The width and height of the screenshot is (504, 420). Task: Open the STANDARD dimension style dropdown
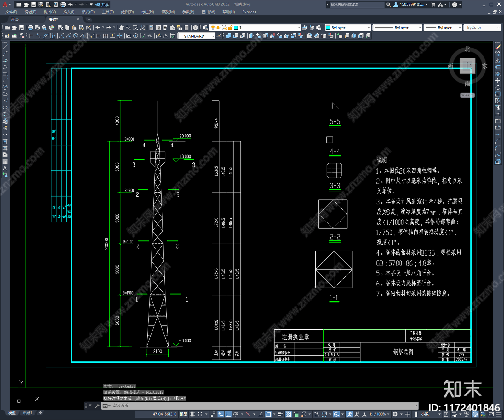pyautogui.click(x=213, y=36)
